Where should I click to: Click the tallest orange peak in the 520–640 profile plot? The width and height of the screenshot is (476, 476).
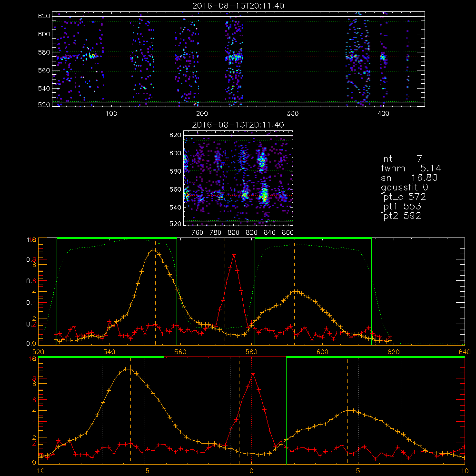tap(154, 250)
